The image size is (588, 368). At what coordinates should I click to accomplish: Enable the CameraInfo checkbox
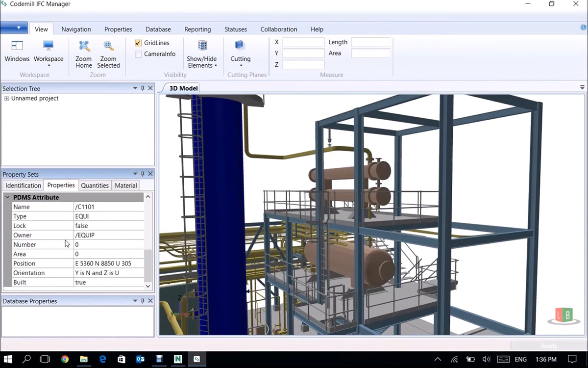pyautogui.click(x=138, y=54)
